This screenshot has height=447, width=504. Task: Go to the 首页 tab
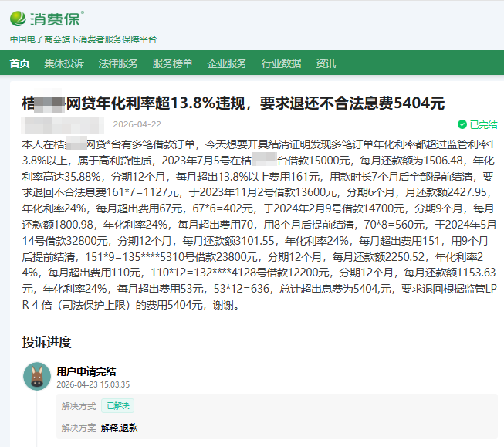(x=20, y=63)
